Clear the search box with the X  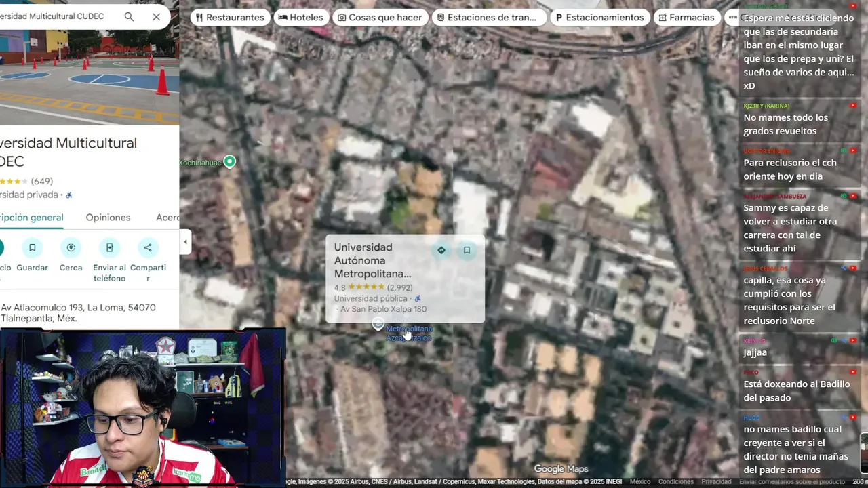click(x=157, y=16)
